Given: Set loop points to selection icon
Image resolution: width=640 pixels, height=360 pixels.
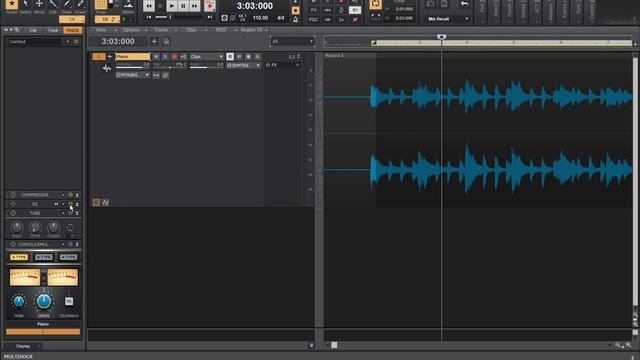Looking at the screenshot, I should 375,17.
